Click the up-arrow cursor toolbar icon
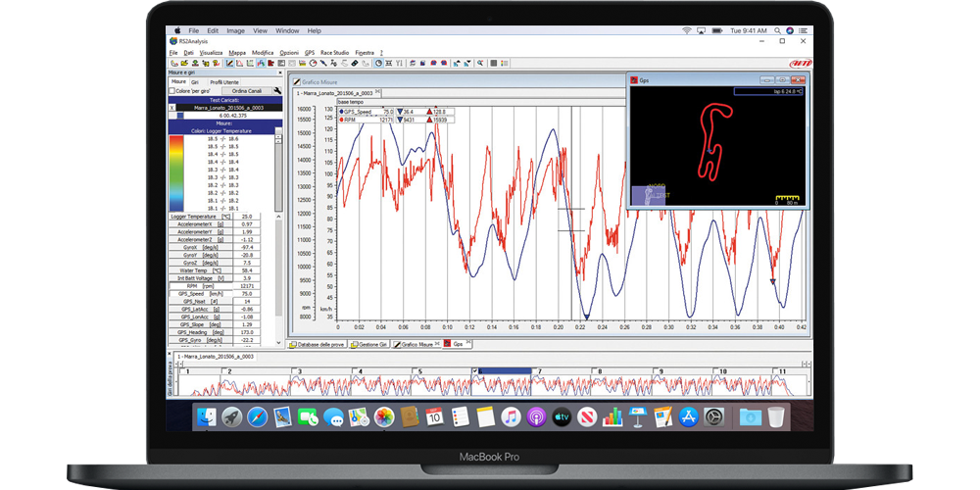 (x=457, y=63)
